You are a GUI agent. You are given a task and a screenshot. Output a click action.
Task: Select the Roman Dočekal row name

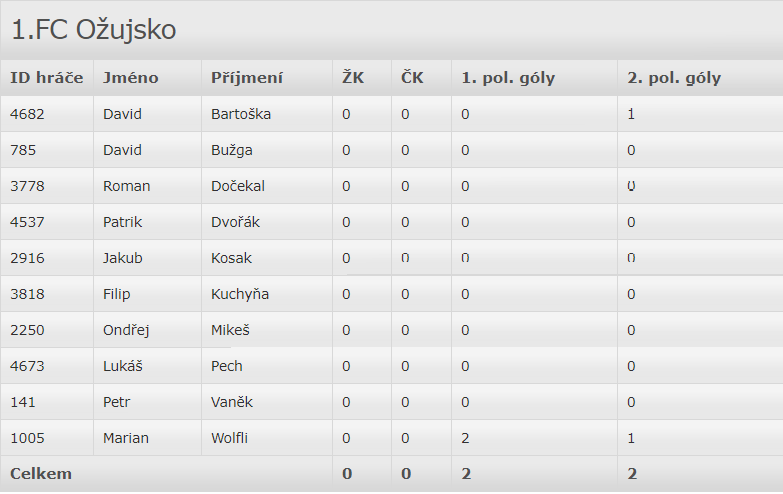click(127, 186)
